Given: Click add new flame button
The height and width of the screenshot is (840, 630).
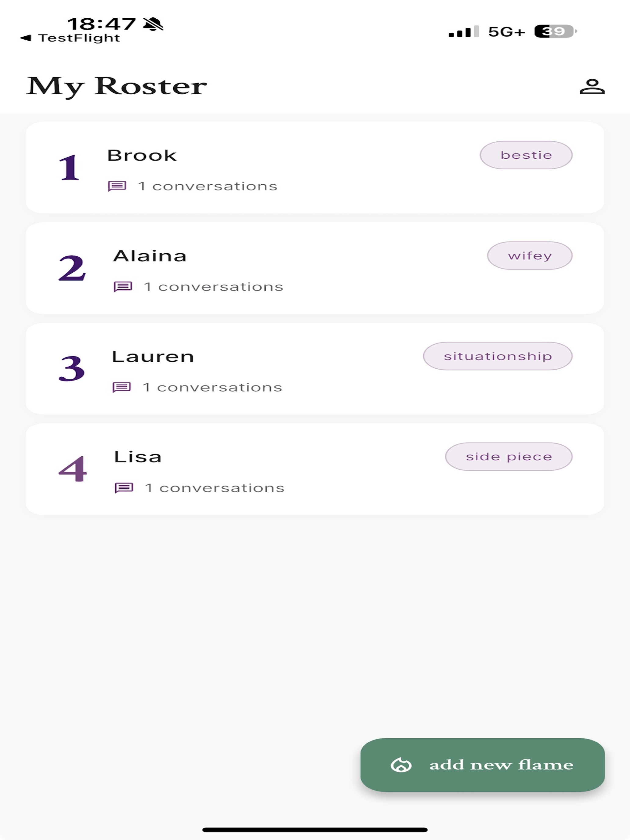Looking at the screenshot, I should tap(483, 765).
